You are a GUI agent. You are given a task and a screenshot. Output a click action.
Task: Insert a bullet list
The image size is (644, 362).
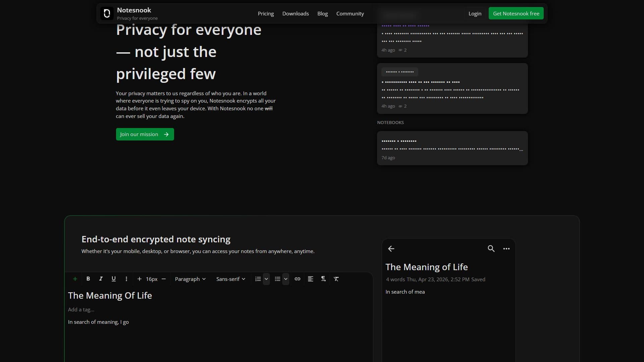(277, 279)
